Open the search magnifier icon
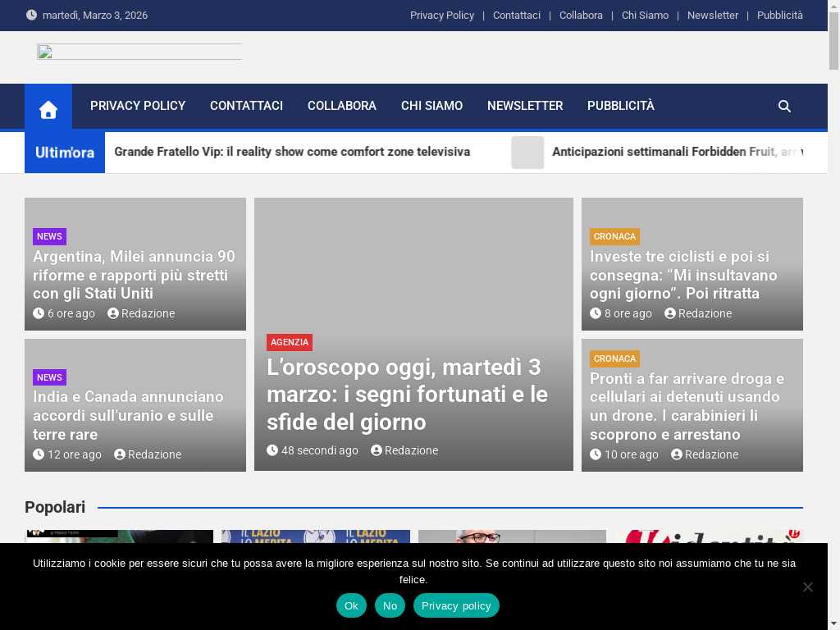The width and height of the screenshot is (840, 630). click(784, 107)
